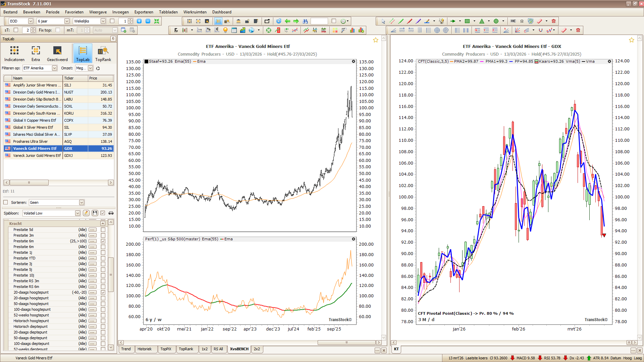Click the binoculars search icon on the toolbar

[x=306, y=21]
